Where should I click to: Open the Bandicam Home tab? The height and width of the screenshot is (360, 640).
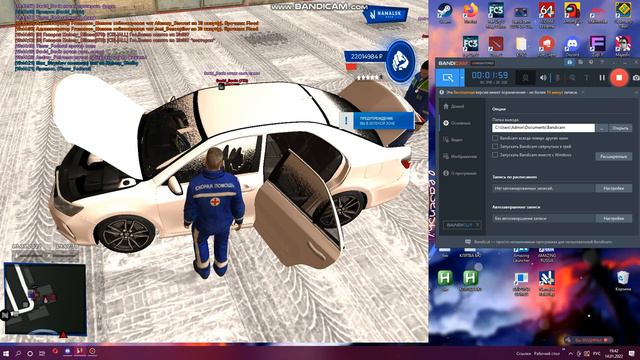454,106
